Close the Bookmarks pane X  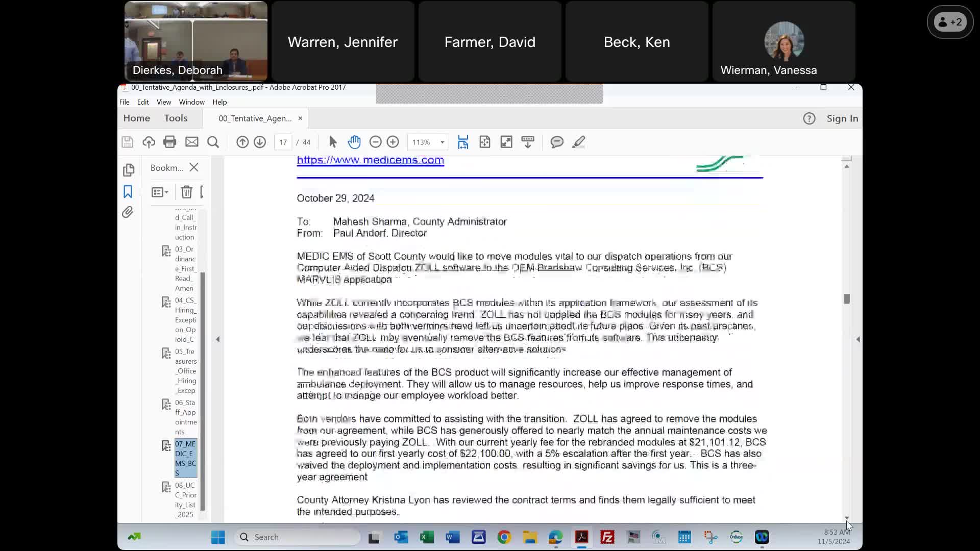click(194, 167)
